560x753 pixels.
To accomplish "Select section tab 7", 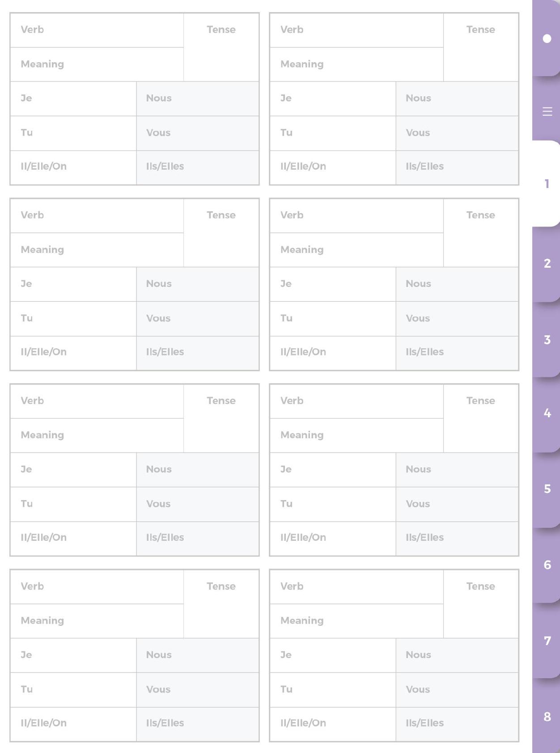I will [x=547, y=641].
